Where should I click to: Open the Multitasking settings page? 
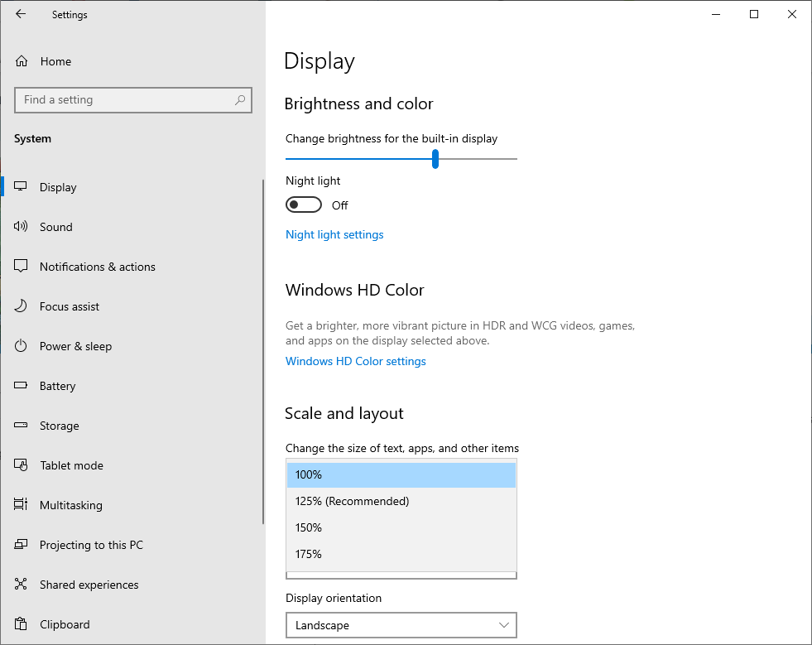pos(71,505)
